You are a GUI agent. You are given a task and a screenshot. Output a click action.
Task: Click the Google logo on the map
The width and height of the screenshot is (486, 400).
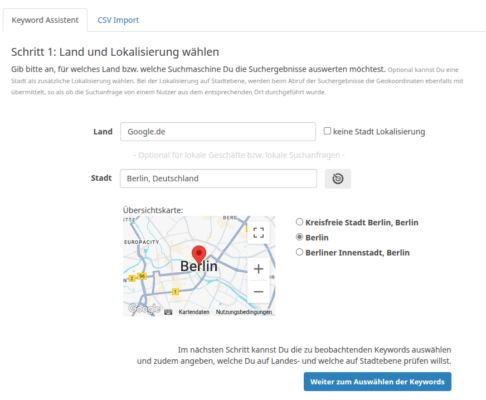[x=144, y=309]
